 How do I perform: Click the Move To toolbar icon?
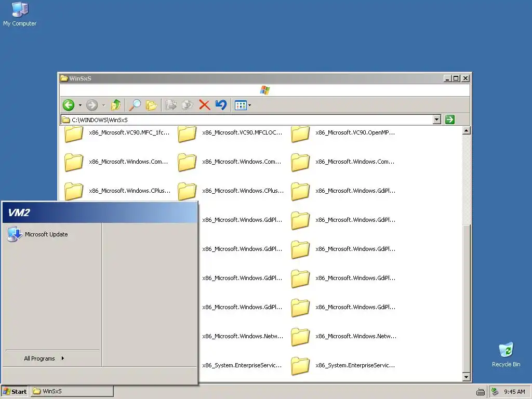pyautogui.click(x=170, y=105)
